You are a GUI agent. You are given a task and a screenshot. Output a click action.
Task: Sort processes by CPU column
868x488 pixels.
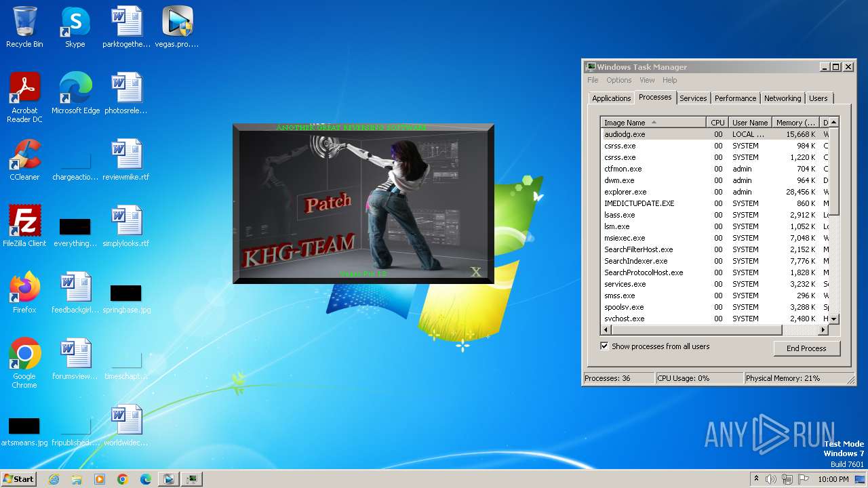717,123
